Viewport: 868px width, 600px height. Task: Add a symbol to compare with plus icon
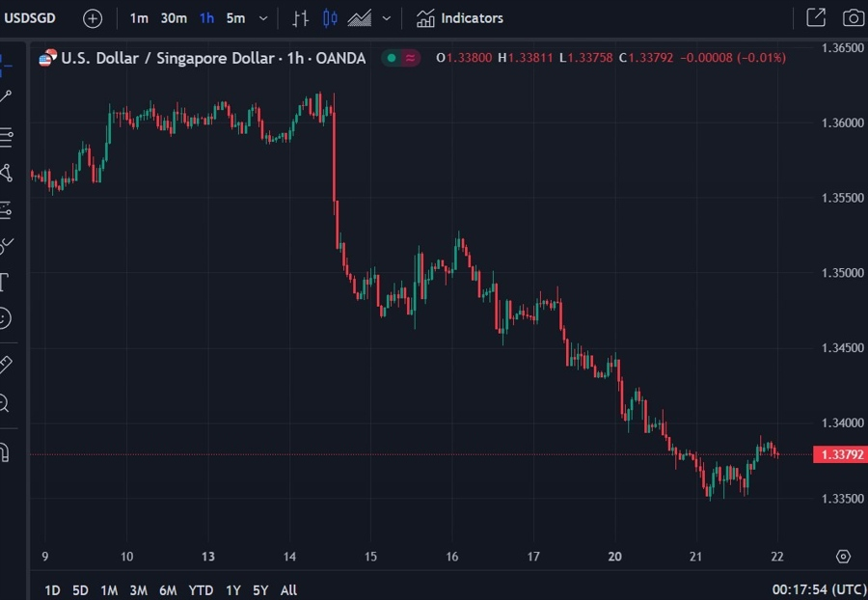click(x=93, y=19)
